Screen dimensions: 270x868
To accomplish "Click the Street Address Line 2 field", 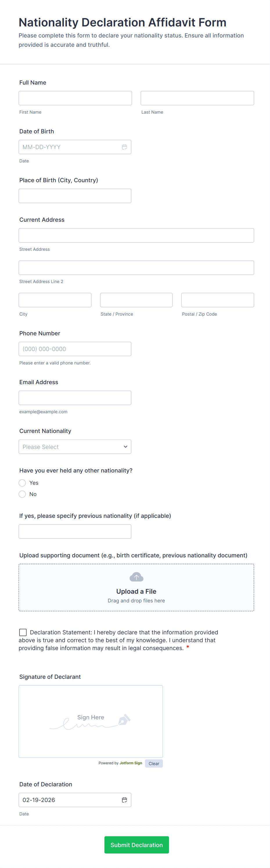I will 136,268.
